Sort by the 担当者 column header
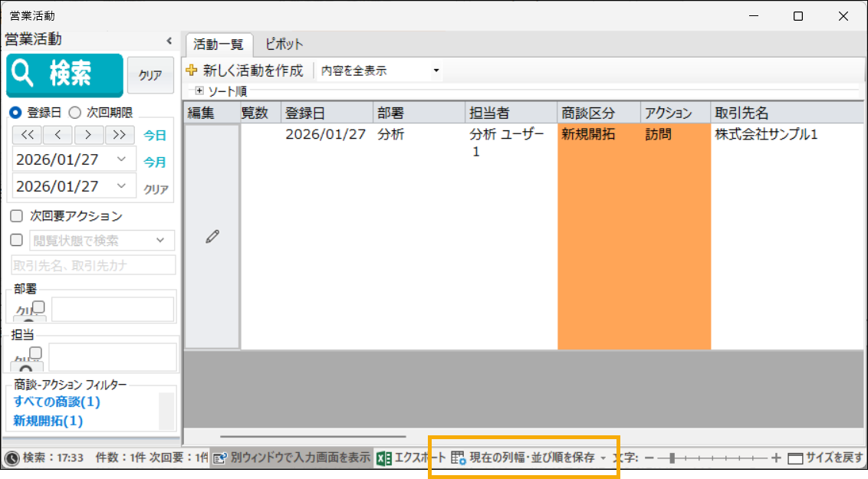This screenshot has height=479, width=868. coord(511,113)
